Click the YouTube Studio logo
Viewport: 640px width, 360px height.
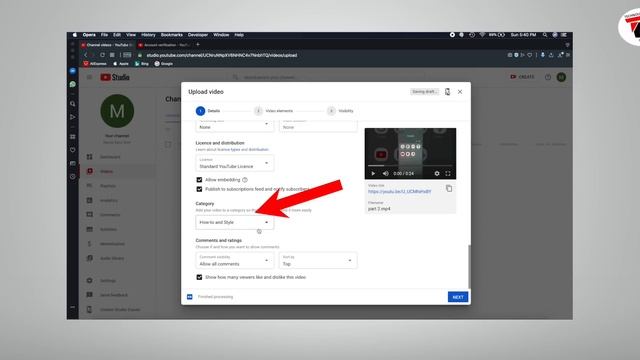coord(115,77)
